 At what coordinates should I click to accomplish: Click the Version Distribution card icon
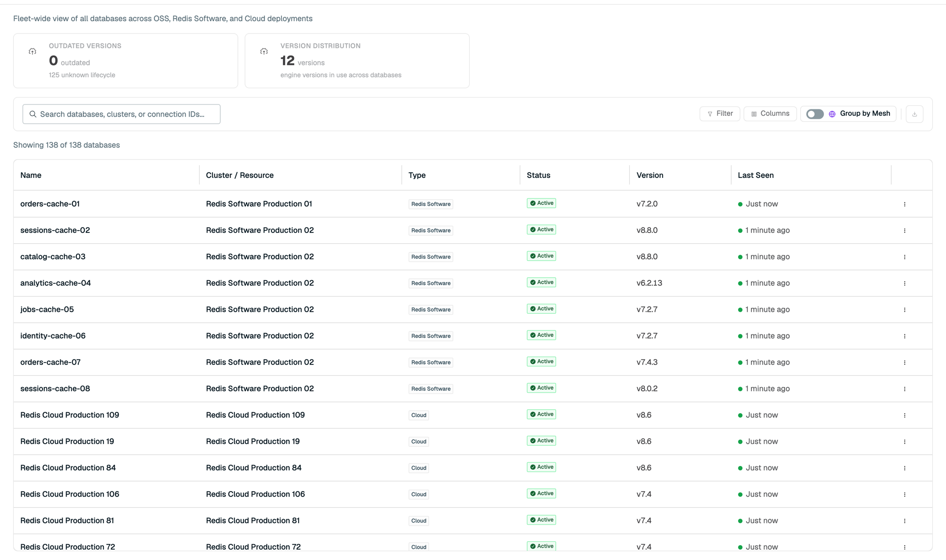pos(264,51)
